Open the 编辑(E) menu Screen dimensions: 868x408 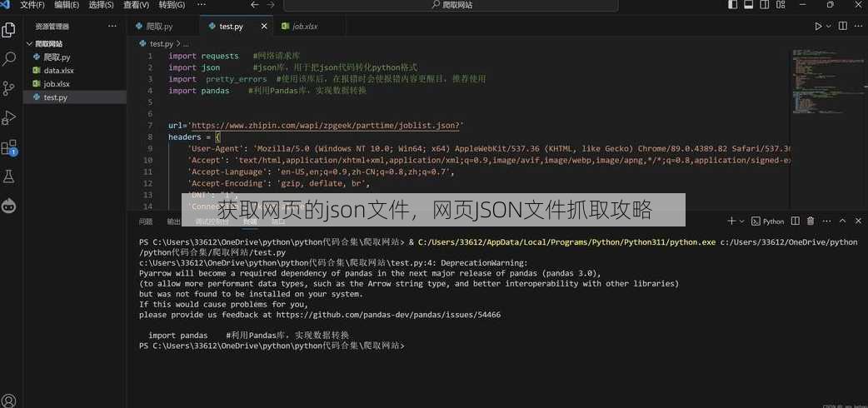(67, 4)
